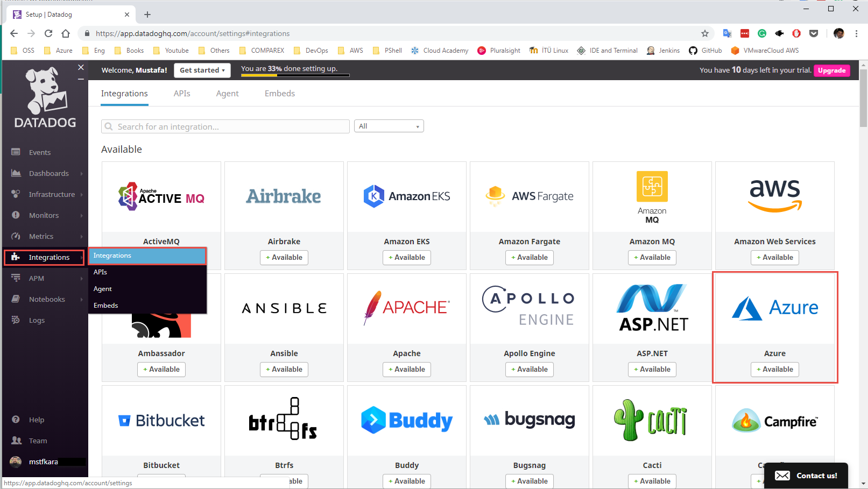Click the page vertical scrollbar
Screen dimensions: 868x489
coord(863,97)
